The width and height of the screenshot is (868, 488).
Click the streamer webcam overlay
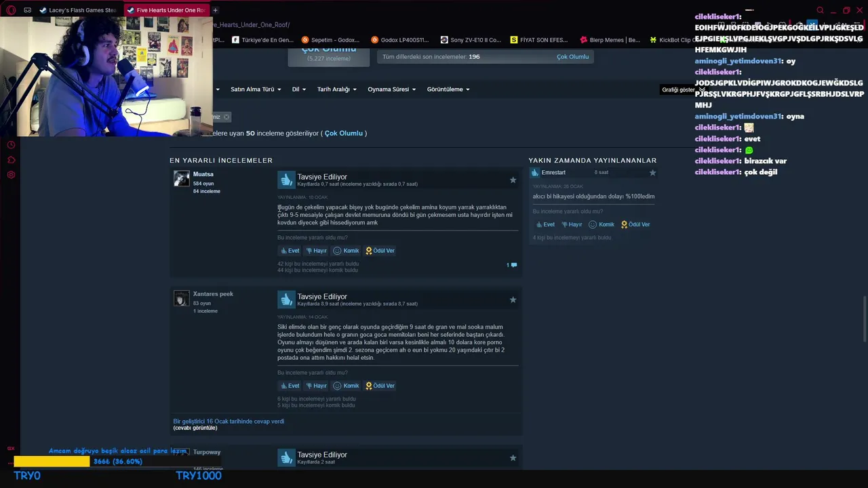click(x=106, y=76)
